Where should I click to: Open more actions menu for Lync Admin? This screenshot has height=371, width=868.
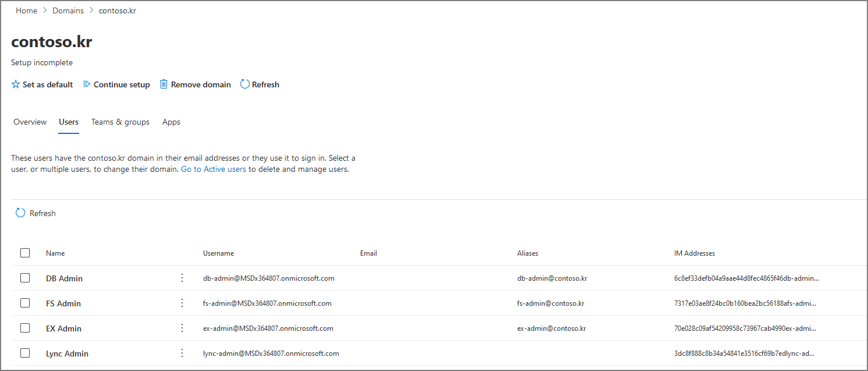(182, 353)
